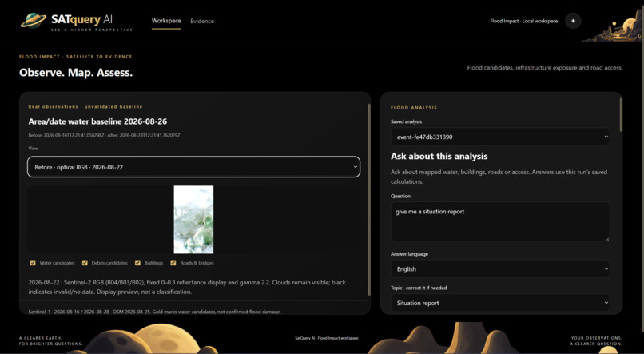This screenshot has height=354, width=644.
Task: Uncheck the Debris candidates layer
Action: (x=85, y=263)
